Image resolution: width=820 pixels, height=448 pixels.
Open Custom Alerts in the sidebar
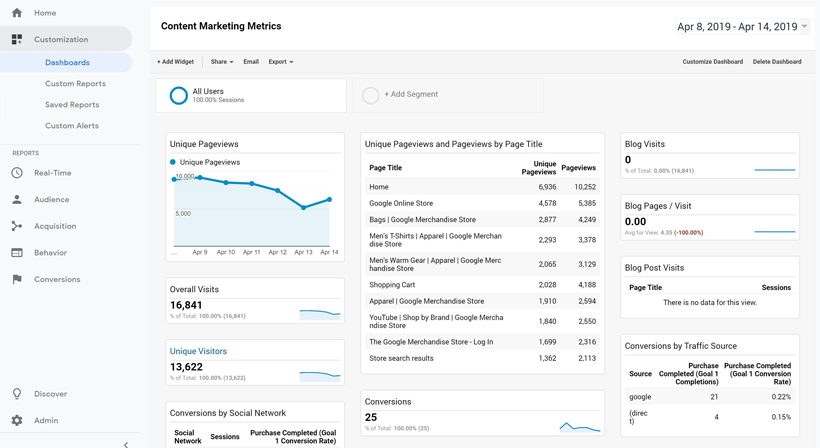(x=72, y=125)
